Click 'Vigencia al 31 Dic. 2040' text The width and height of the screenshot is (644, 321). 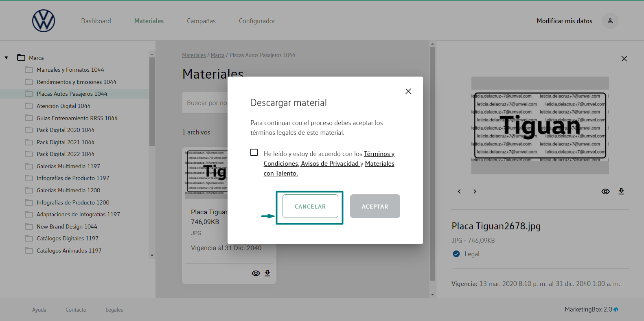pyautogui.click(x=226, y=248)
